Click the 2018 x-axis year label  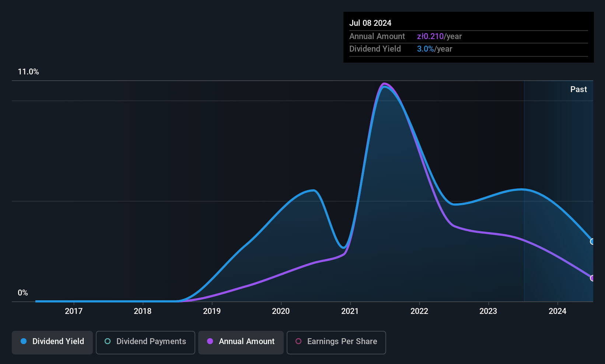(143, 311)
